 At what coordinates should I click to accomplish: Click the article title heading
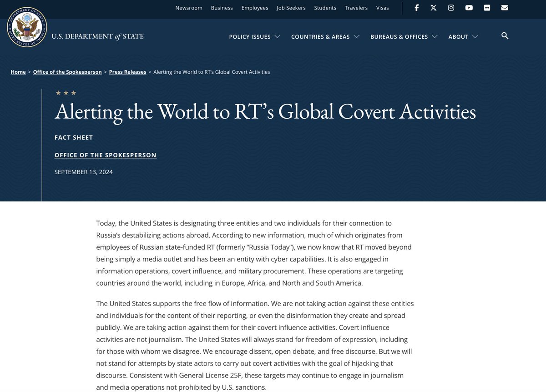pyautogui.click(x=265, y=112)
